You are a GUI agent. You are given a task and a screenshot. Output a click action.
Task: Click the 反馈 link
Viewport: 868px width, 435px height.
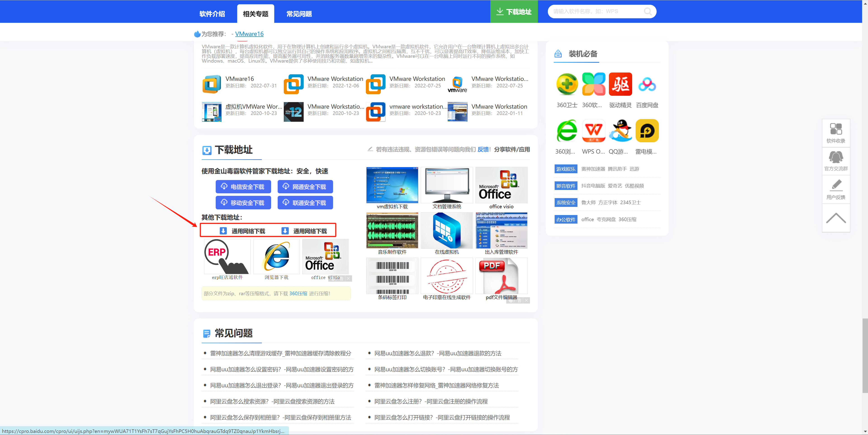click(483, 150)
